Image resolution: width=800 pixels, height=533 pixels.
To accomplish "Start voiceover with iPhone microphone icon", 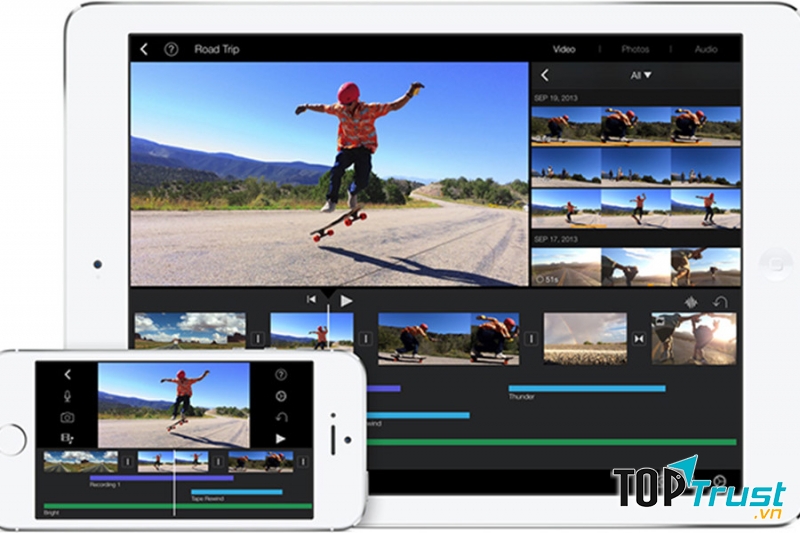I will (x=67, y=396).
